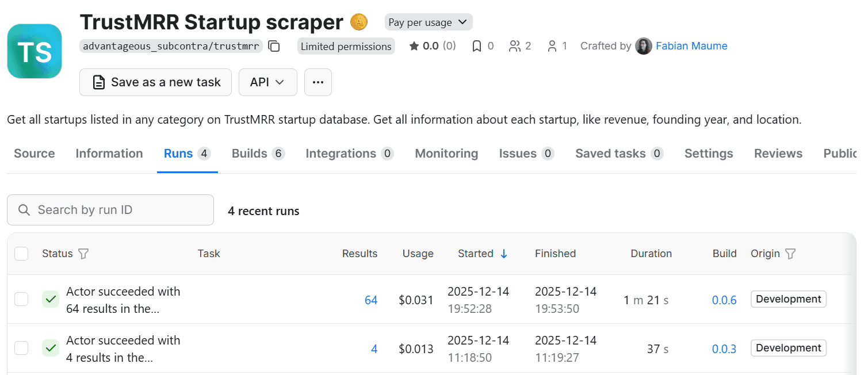Viewport: 868px width, 375px height.
Task: Filter runs by Status funnel icon
Action: point(83,254)
